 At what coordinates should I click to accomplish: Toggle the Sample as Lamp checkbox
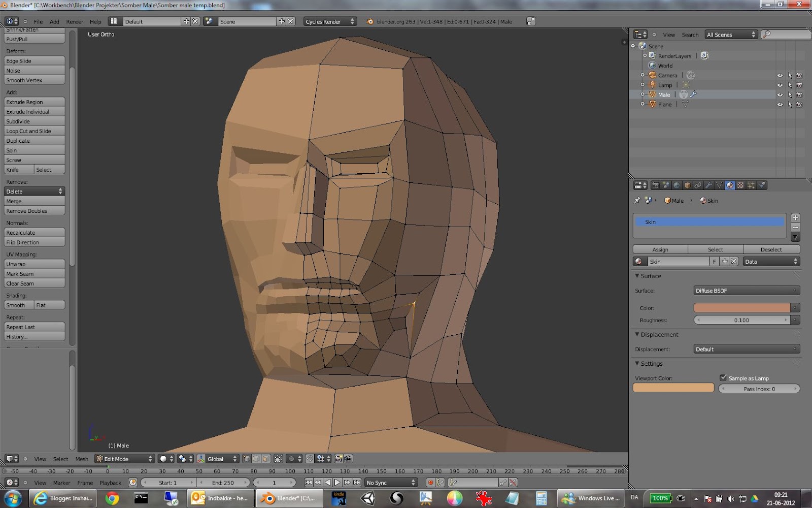[723, 377]
